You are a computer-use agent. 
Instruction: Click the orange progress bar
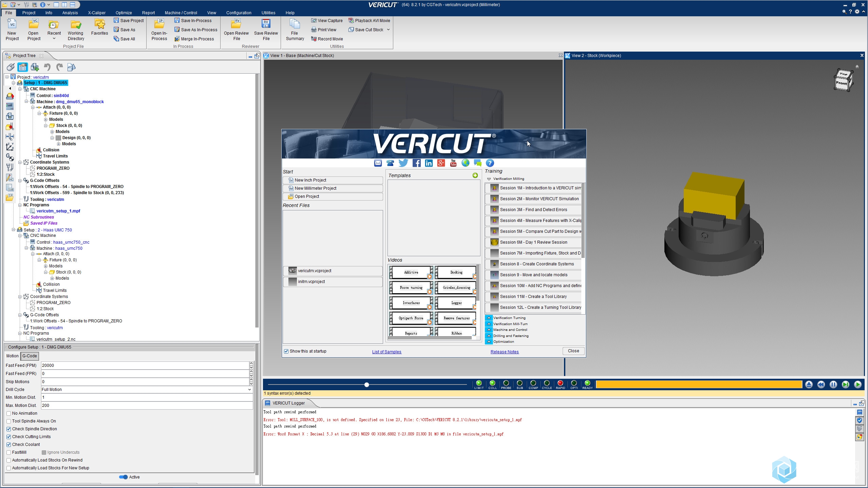pos(699,384)
